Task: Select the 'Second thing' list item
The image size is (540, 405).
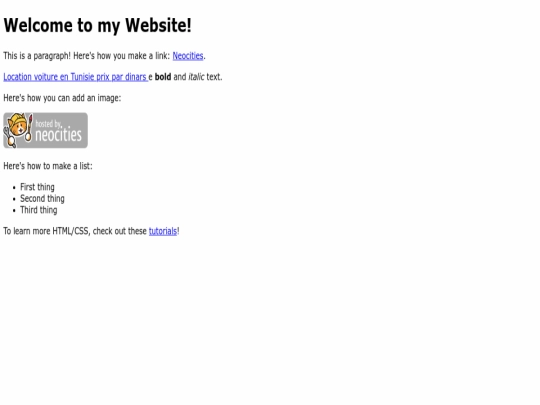Action: coord(42,199)
